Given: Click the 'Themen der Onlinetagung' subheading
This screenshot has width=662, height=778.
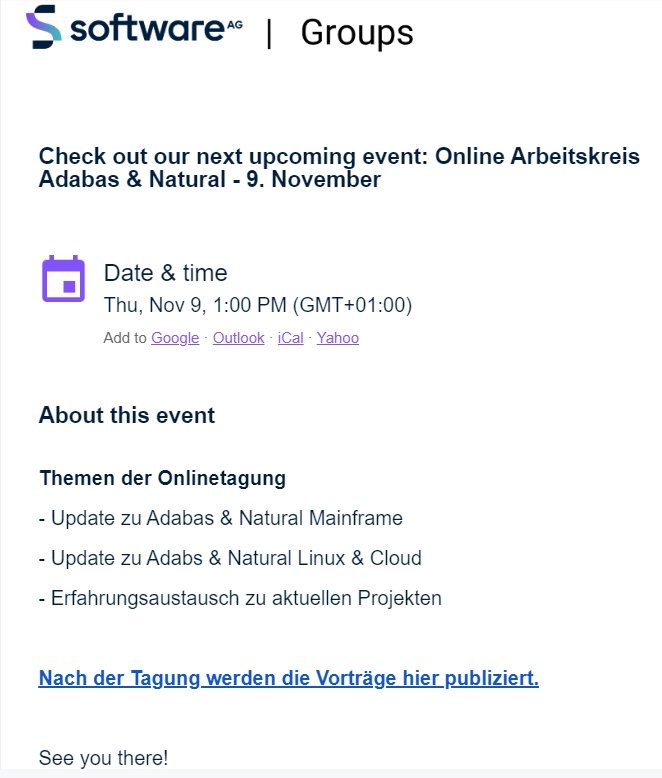Looking at the screenshot, I should (x=162, y=478).
